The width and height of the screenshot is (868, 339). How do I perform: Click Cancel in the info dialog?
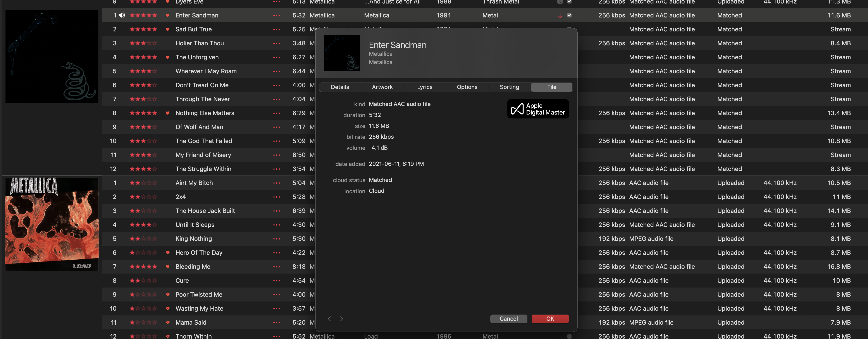coord(508,319)
